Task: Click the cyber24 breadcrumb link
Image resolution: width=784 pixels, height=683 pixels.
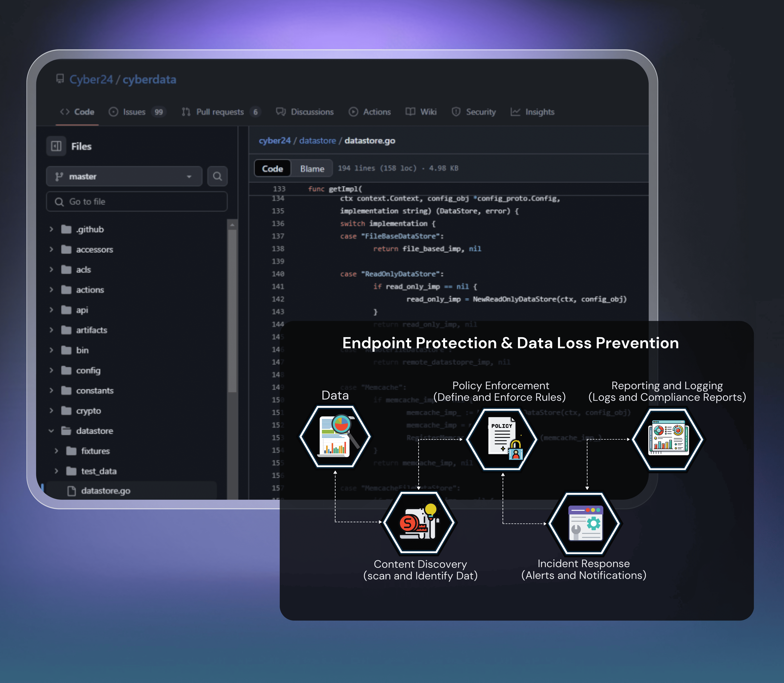Action: coord(275,140)
